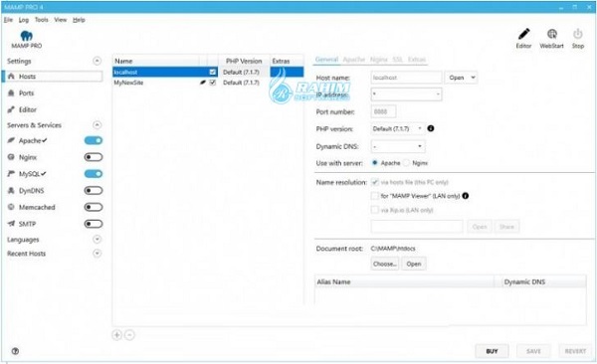Open the Editor pencil icon in toolbar
597x364 pixels.
(524, 34)
